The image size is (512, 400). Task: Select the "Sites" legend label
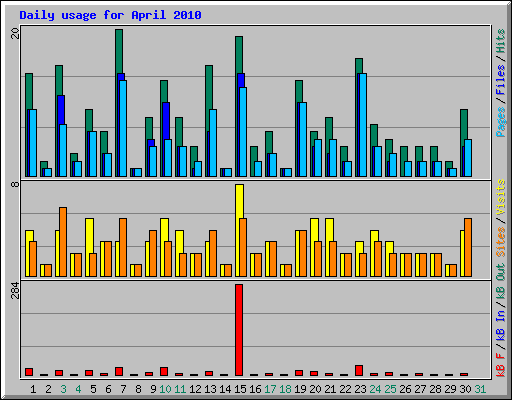pos(501,242)
